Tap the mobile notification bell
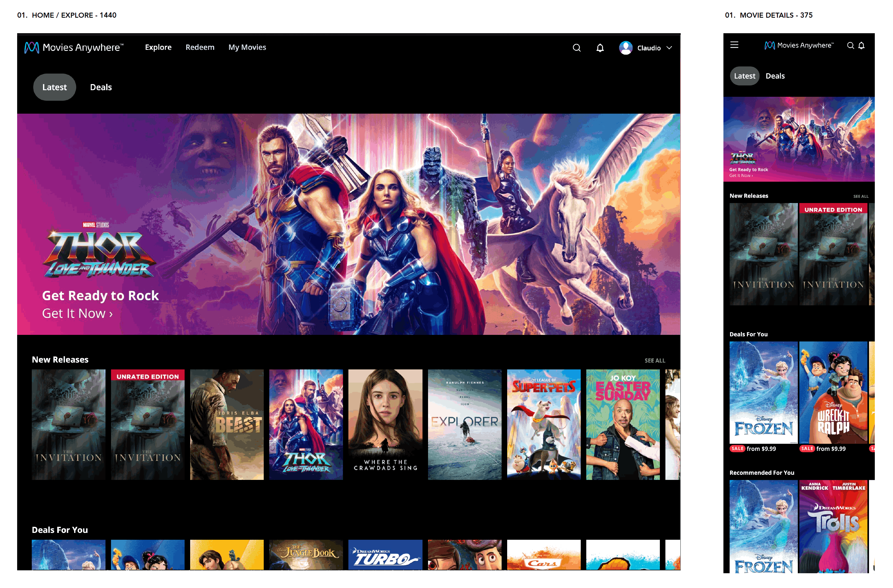This screenshot has height=588, width=893. coord(861,45)
